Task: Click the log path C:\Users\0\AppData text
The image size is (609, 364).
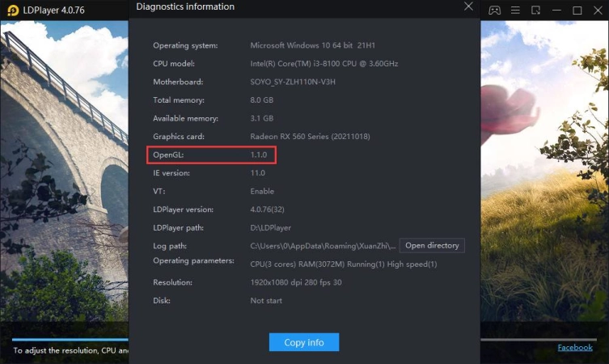Action: (x=324, y=246)
